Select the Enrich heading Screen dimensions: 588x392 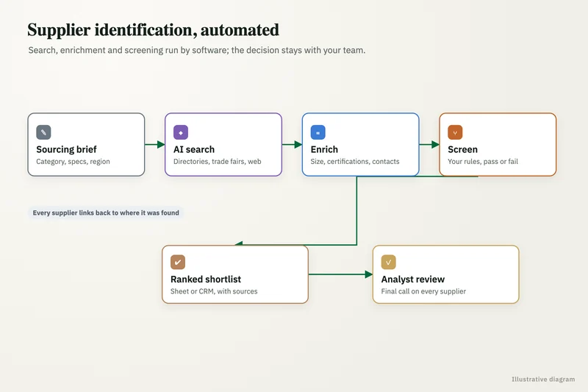click(324, 149)
